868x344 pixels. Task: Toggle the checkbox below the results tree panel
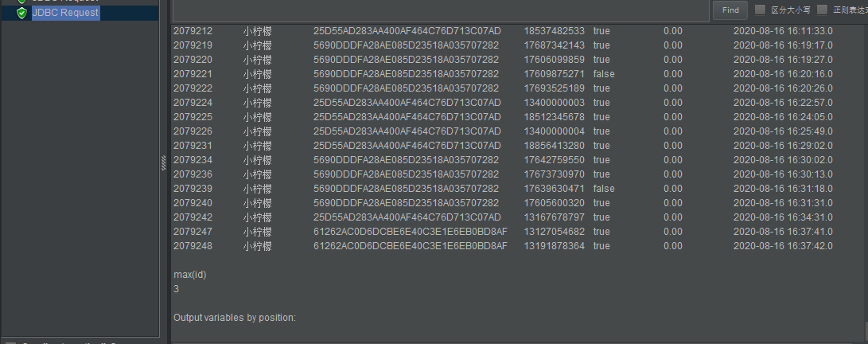(10, 342)
